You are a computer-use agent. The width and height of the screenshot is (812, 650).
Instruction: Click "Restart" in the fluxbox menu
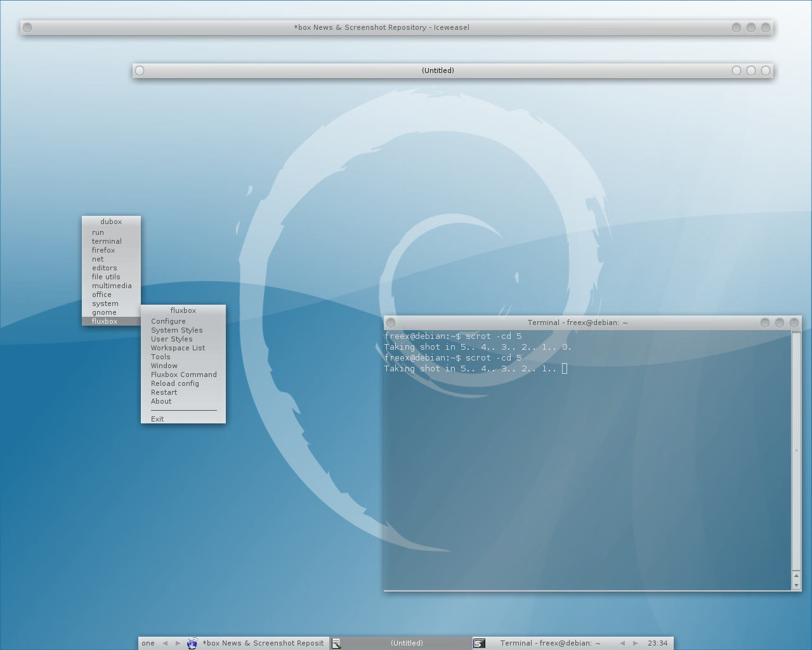164,392
